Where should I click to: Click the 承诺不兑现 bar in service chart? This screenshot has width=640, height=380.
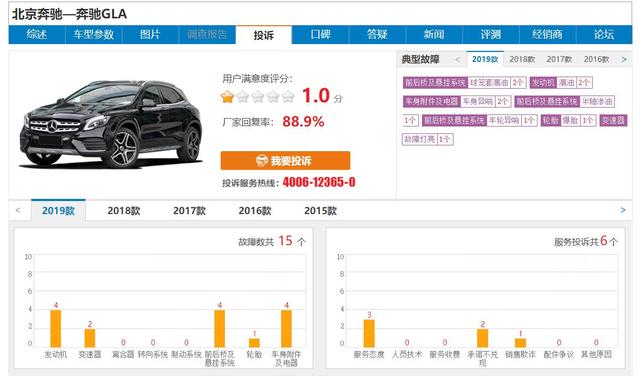pyautogui.click(x=482, y=338)
